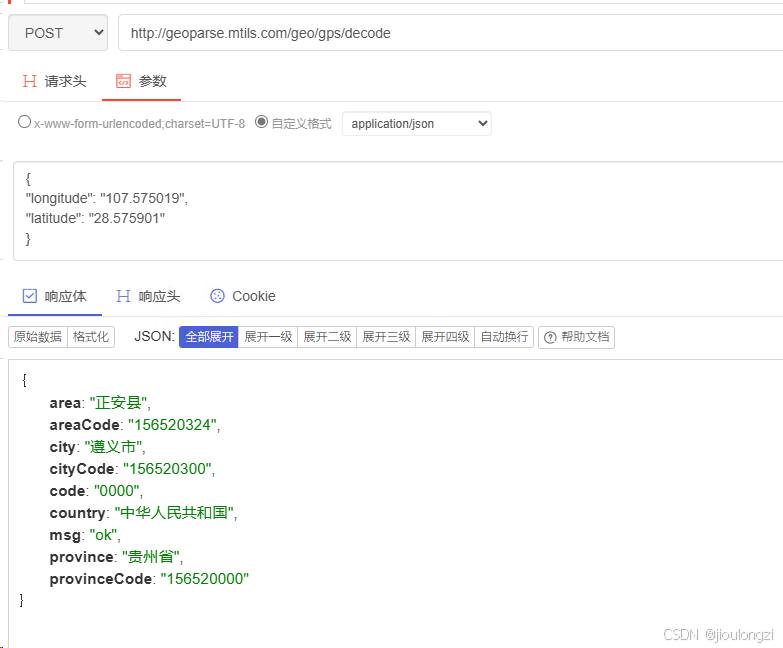
Task: Click the province value "贵州省"
Action: pyautogui.click(x=151, y=557)
